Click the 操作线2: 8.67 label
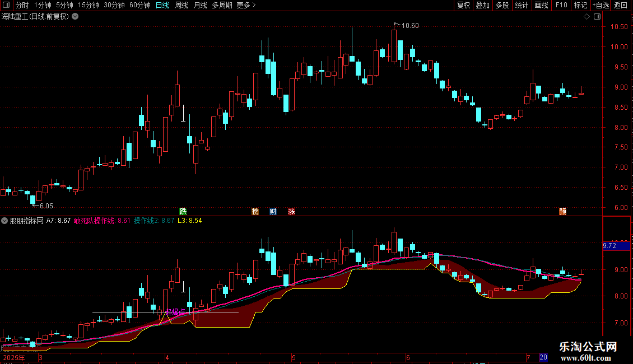Viewport: 633px width, 364px height. [154, 221]
